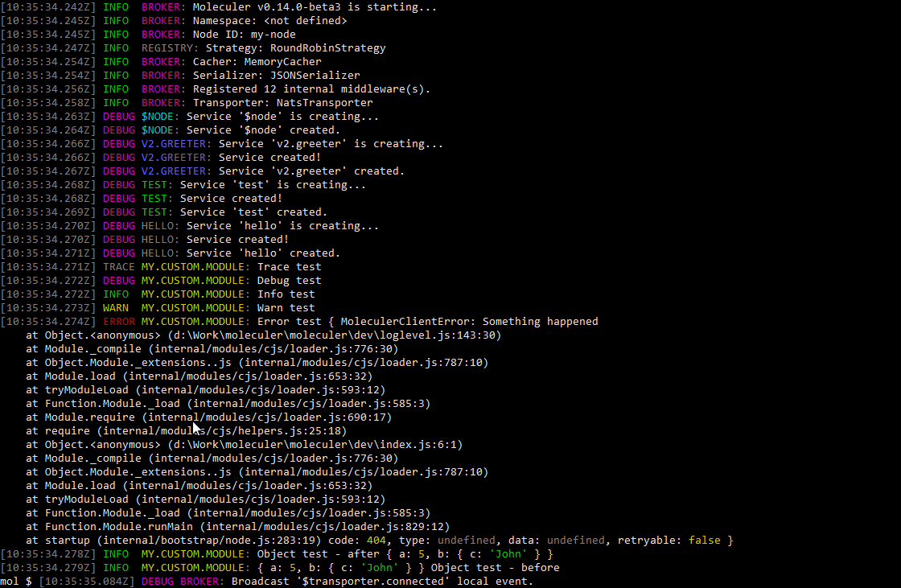Click 'Serializer: JSONSerializer' text
The width and height of the screenshot is (901, 588).
277,76
